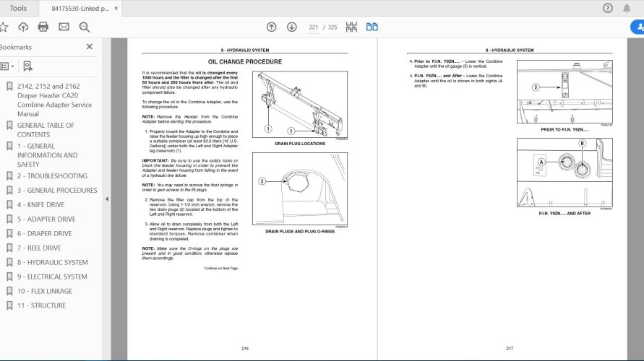
Task: Click bookmark icon beside 11 - STRUCTURE
Action: tap(9, 305)
